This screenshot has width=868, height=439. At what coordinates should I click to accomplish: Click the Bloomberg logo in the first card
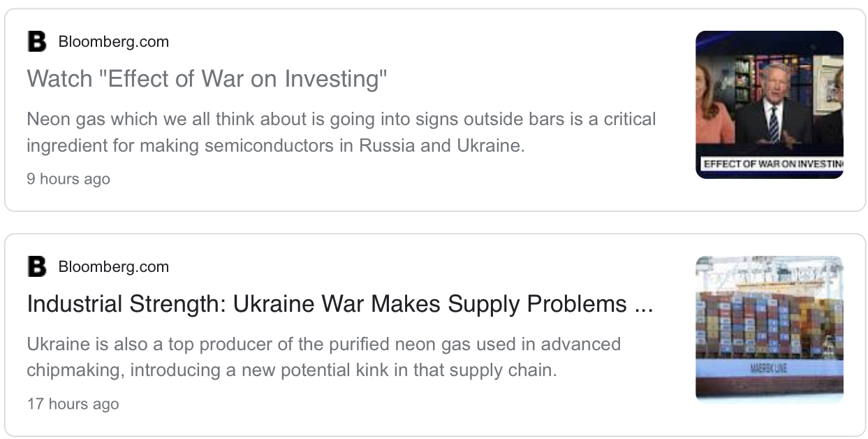(36, 42)
